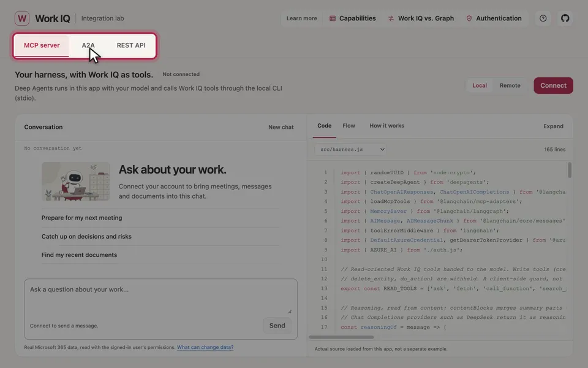Screen dimensions: 588x368
Task: Open the src/harness.js file dropdown
Action: (350, 150)
